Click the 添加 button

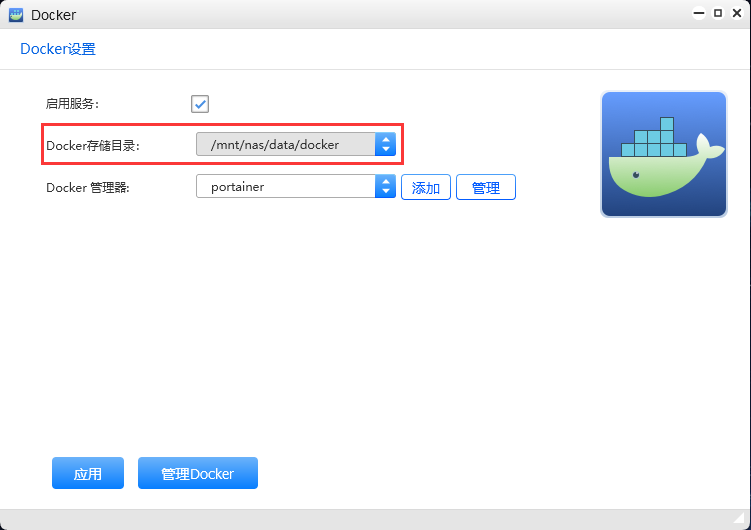426,187
